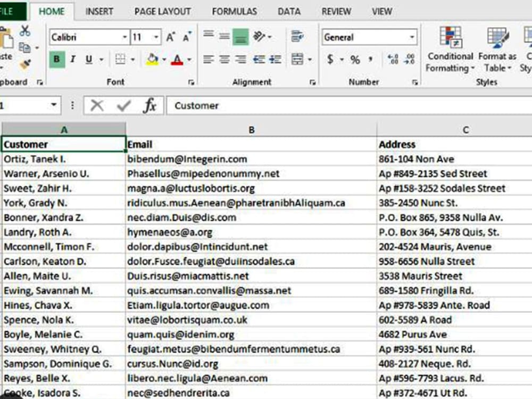Viewport: 532px width, 399px height.
Task: Click the Percent Style icon
Action: pyautogui.click(x=354, y=60)
